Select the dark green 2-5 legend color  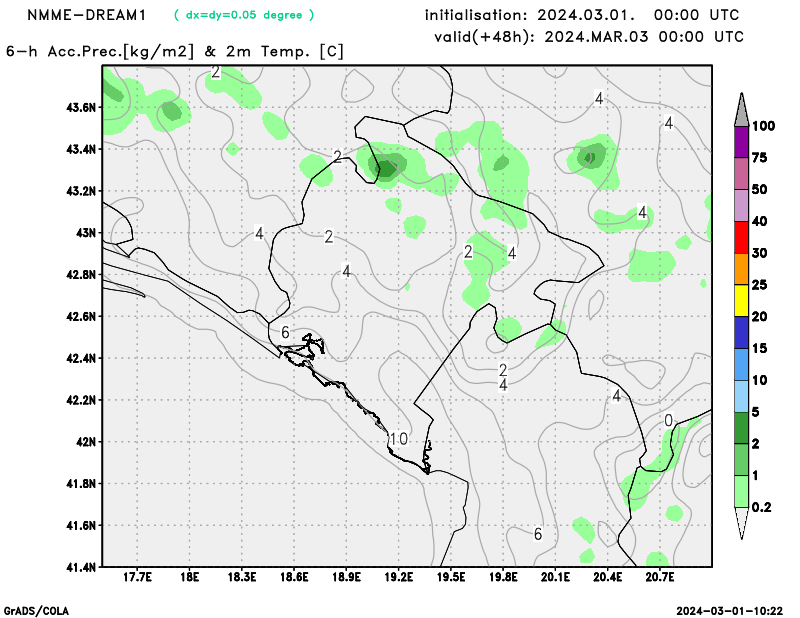point(741,428)
